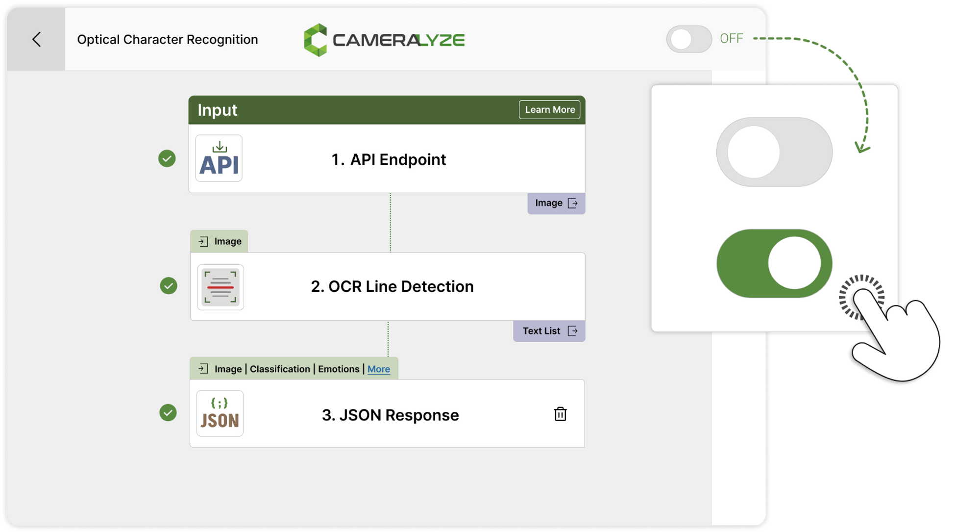Open Learn More for the Input section
980x532 pixels.
pyautogui.click(x=549, y=109)
